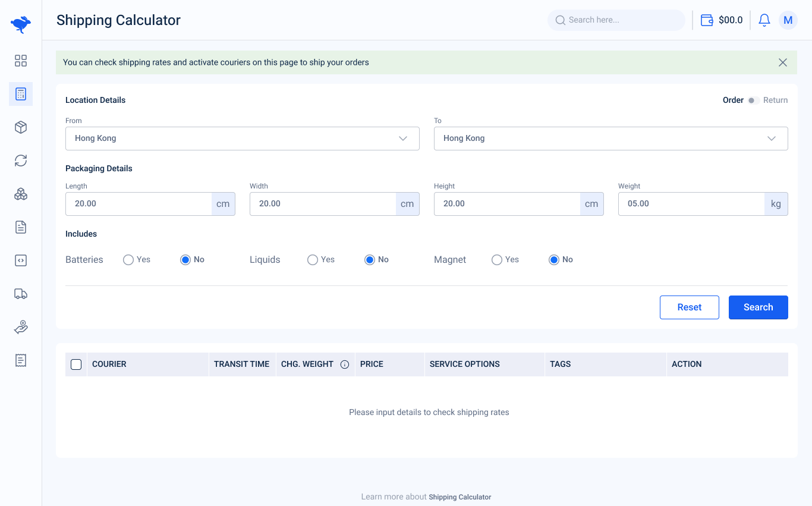Click the Search button
Image resolution: width=812 pixels, height=506 pixels.
click(x=758, y=307)
